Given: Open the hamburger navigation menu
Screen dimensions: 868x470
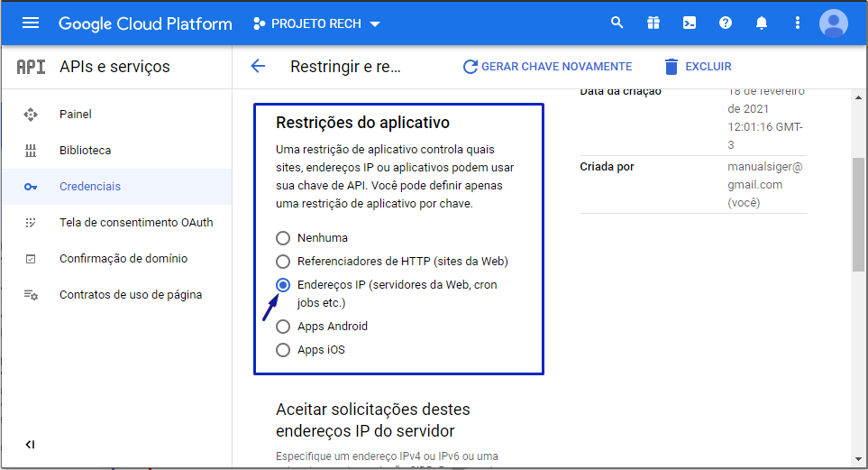Looking at the screenshot, I should (x=31, y=23).
